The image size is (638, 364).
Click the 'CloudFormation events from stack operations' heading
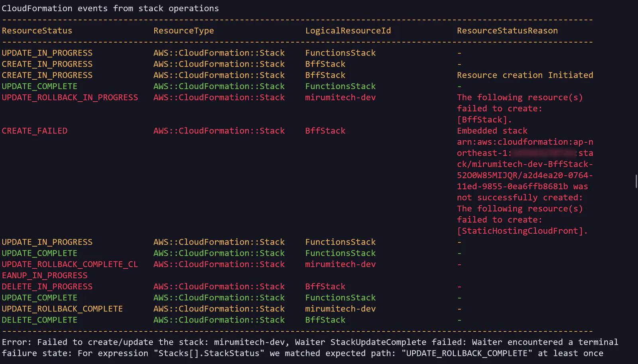tap(110, 8)
